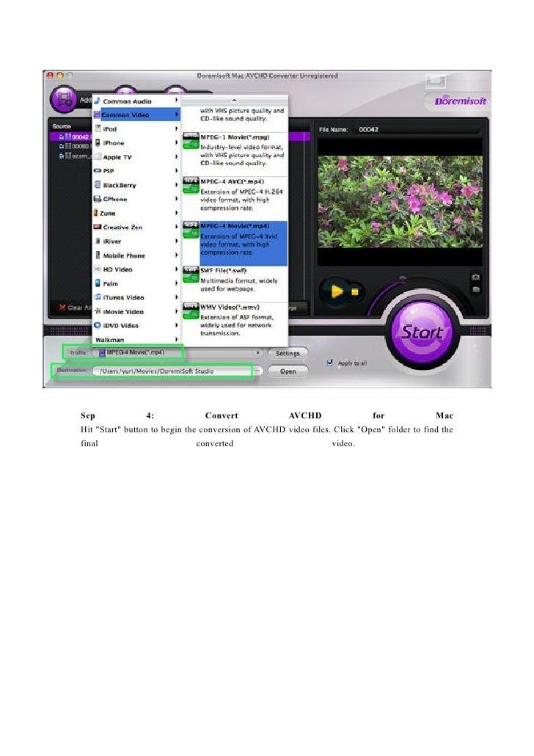
Task: Expand the iPod submenu arrow
Action: 176,128
